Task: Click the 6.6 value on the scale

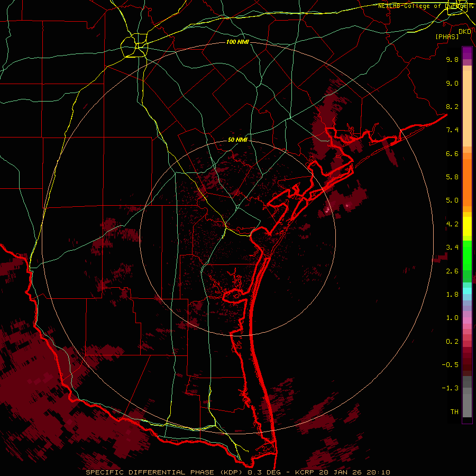Action: pos(452,153)
